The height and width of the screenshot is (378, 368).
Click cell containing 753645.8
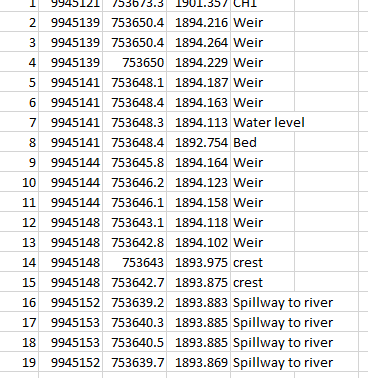(x=135, y=162)
